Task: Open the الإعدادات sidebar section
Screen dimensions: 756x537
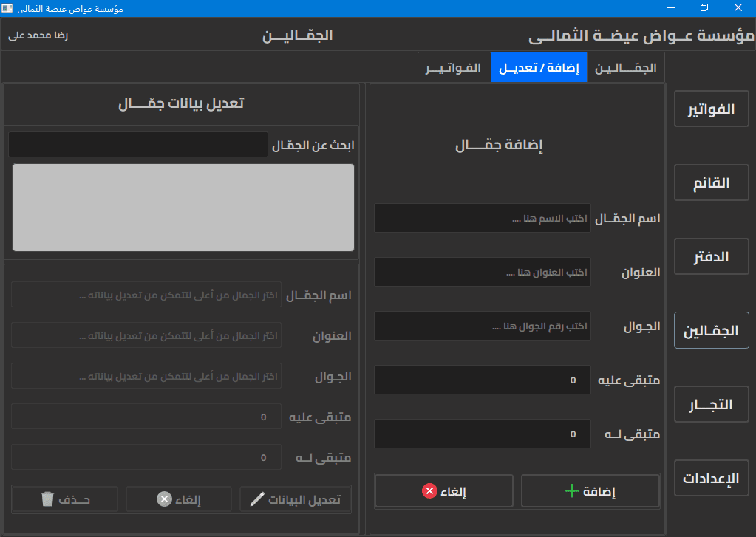Action: click(710, 478)
